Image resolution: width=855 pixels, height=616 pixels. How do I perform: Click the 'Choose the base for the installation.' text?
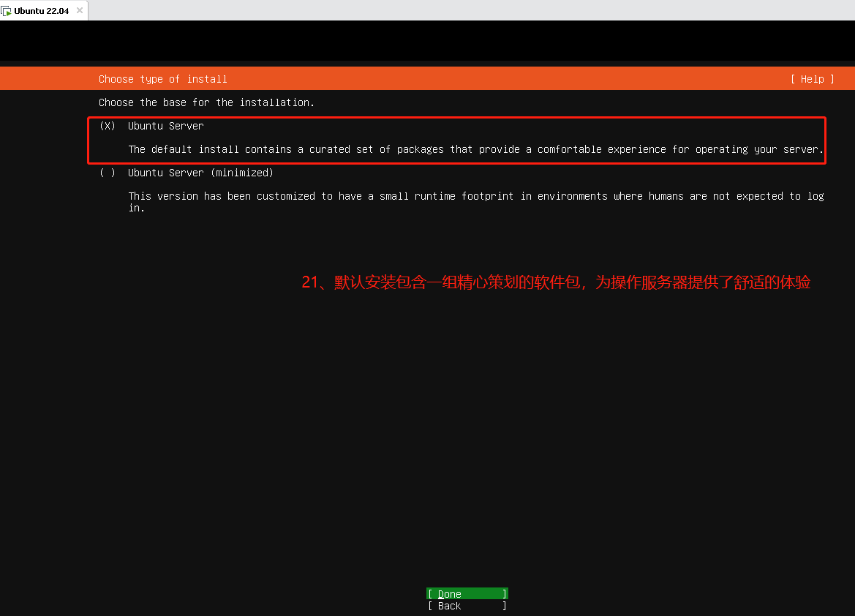[206, 102]
